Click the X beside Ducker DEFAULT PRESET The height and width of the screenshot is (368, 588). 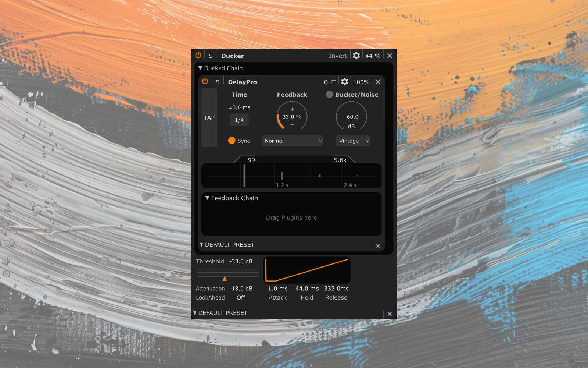390,314
